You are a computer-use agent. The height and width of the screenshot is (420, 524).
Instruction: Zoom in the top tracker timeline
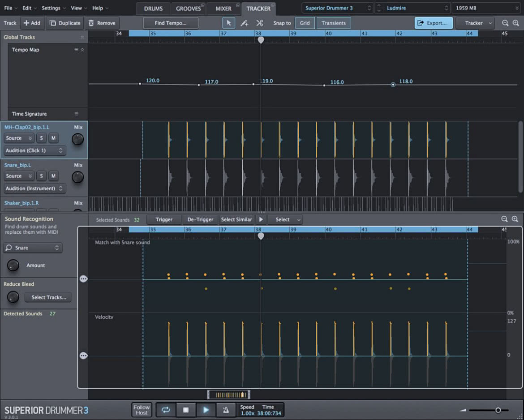tap(516, 23)
